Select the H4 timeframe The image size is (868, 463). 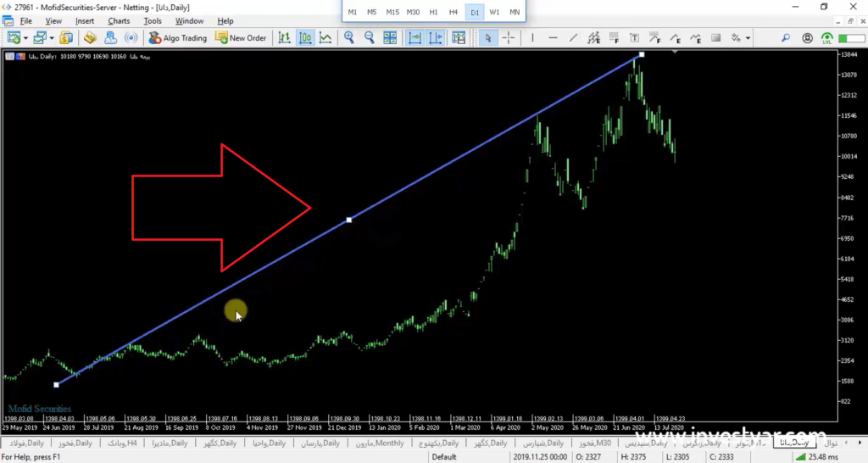point(453,12)
